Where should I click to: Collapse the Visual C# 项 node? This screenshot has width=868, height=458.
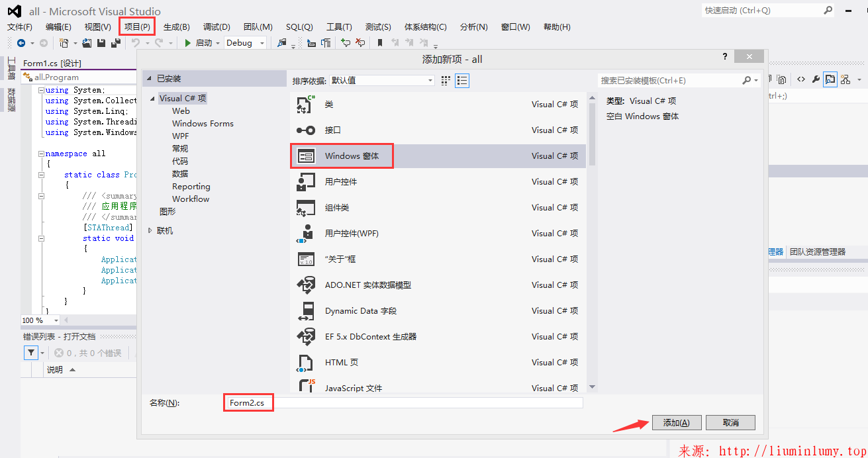coord(154,99)
